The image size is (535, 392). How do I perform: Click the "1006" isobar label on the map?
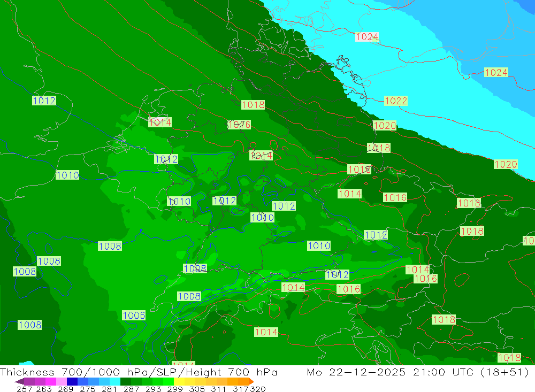(134, 315)
